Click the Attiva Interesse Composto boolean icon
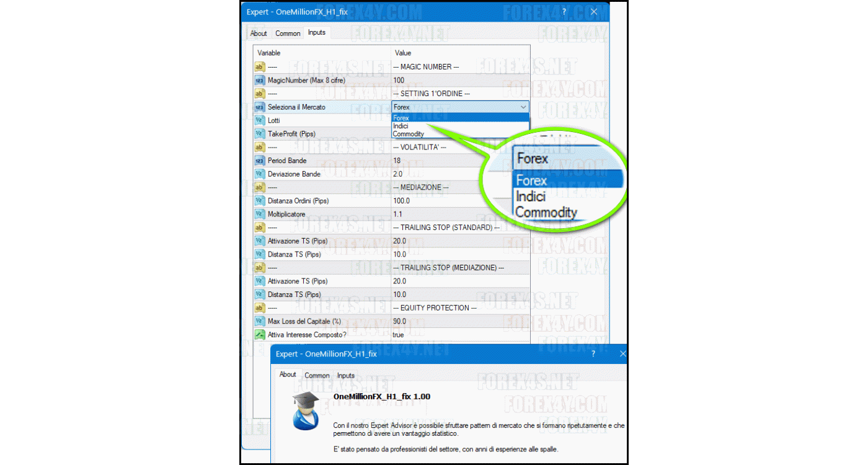Viewport: 868px width, 465px height. (x=259, y=335)
